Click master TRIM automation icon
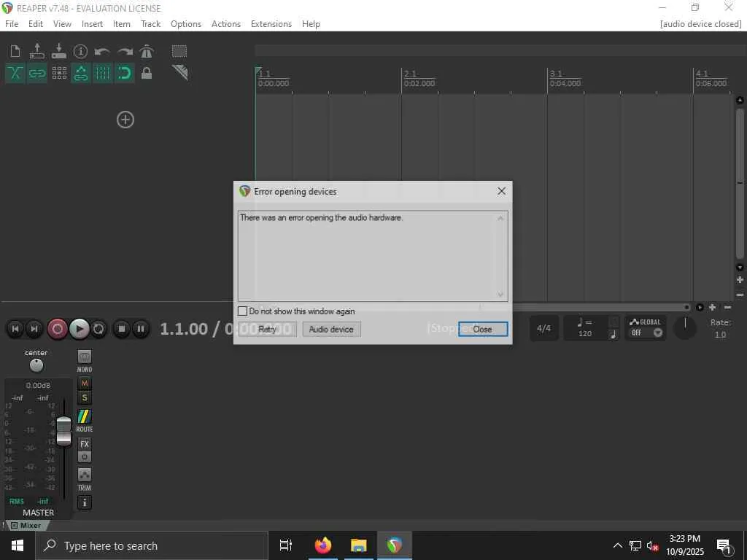The image size is (747, 560). pos(85,474)
